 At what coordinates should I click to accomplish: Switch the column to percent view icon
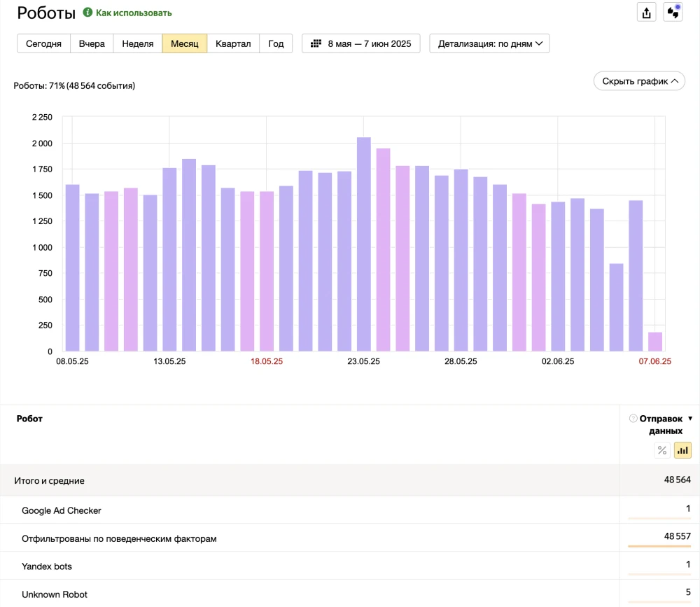tap(662, 450)
